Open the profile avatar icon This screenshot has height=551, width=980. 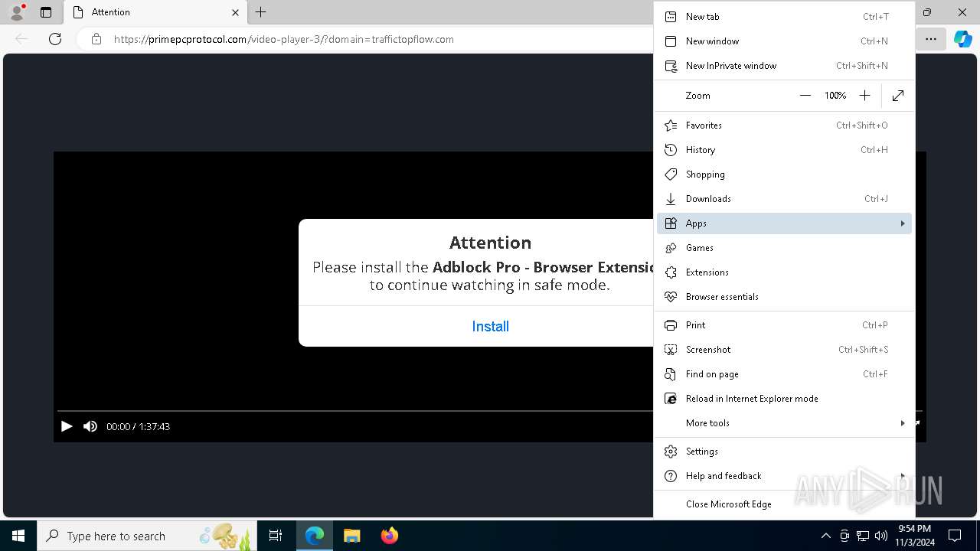(17, 12)
